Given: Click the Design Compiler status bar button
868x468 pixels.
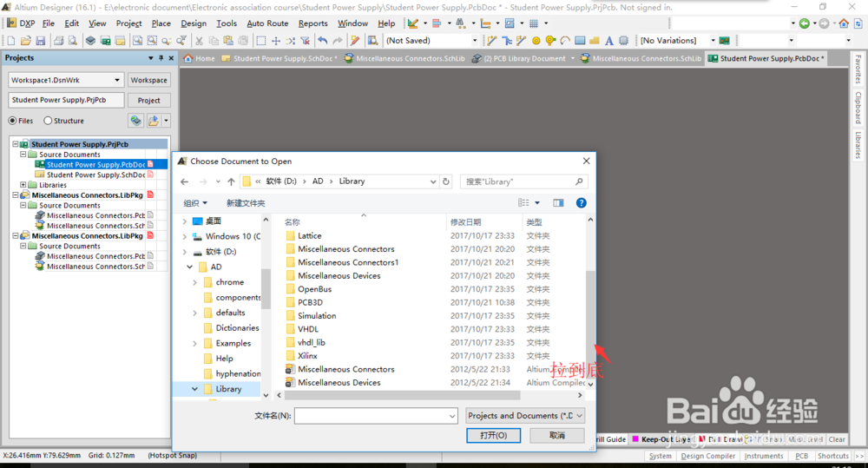Looking at the screenshot, I should [708, 456].
